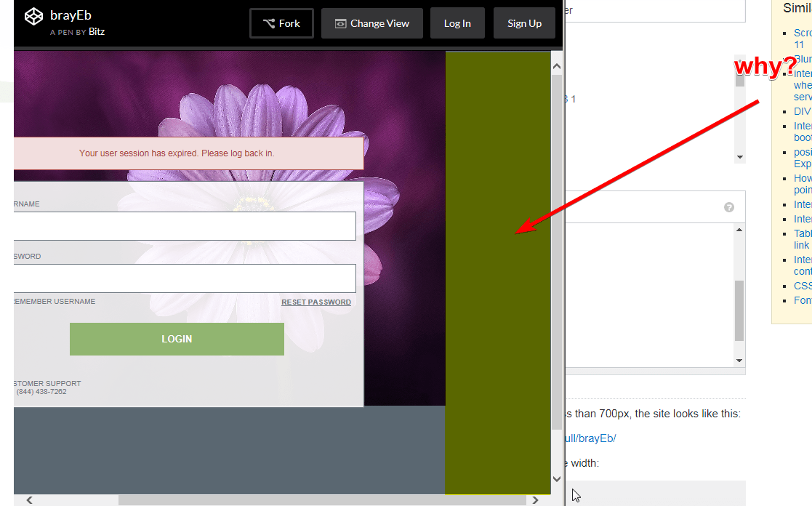Open the help question-mark icon
Image resolution: width=812 pixels, height=506 pixels.
point(729,207)
